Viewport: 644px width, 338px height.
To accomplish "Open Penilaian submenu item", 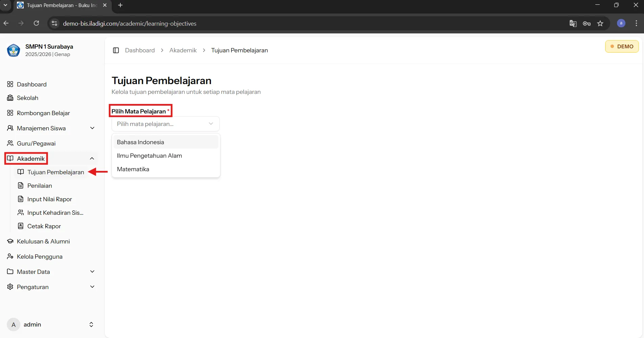I will click(x=40, y=185).
